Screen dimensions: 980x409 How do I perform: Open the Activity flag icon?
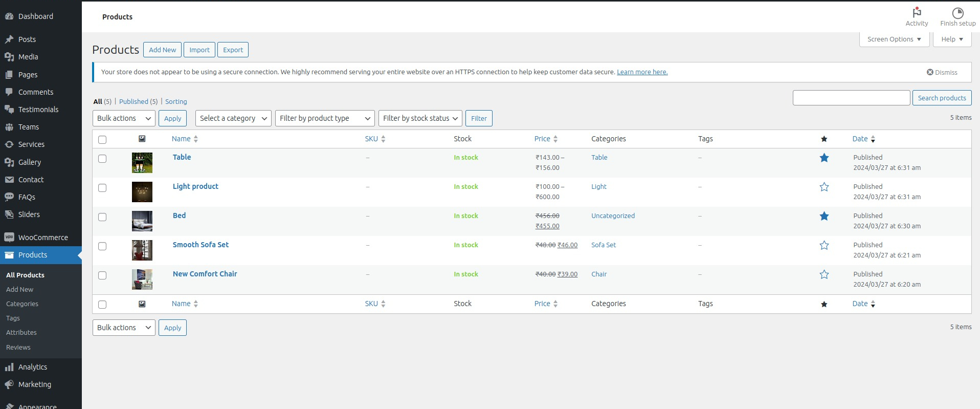tap(917, 12)
